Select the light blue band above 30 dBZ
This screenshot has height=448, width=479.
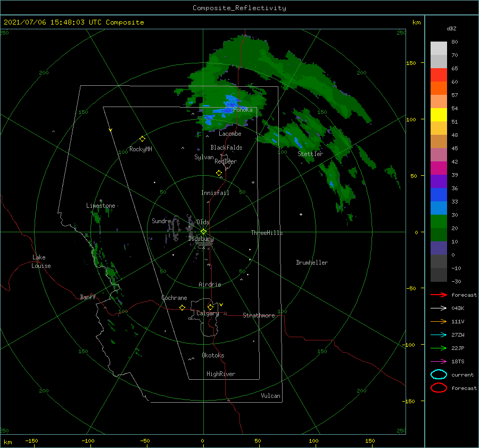pos(439,208)
